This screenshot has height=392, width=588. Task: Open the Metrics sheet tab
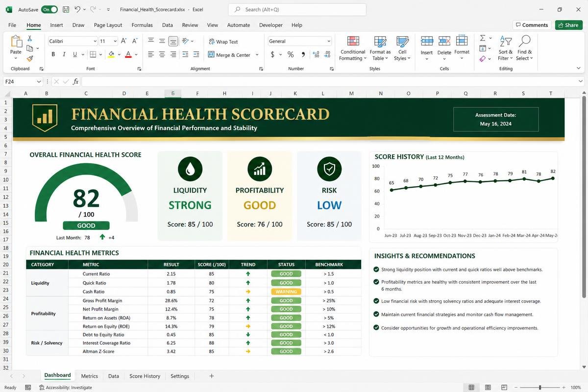[x=89, y=376]
